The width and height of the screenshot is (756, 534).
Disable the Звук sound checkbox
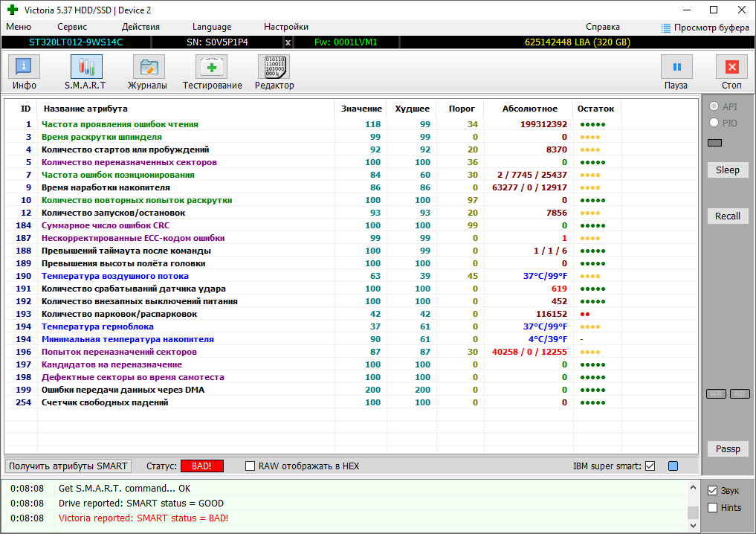tap(713, 491)
